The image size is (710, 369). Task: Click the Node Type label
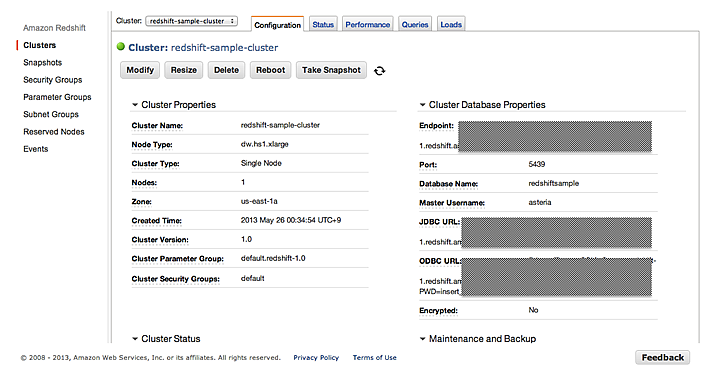(152, 145)
